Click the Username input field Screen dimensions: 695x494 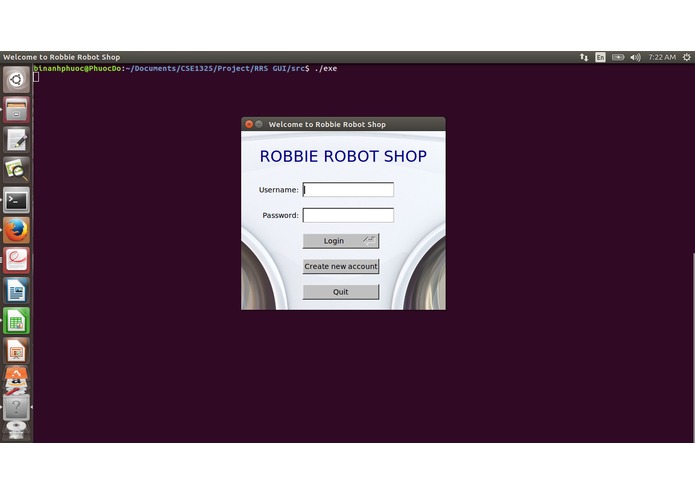coord(348,190)
